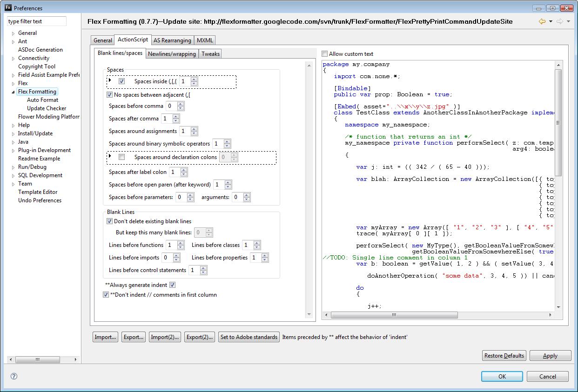Click the forward navigation arrow icon
Screen dimensions: 578x392
pos(560,21)
